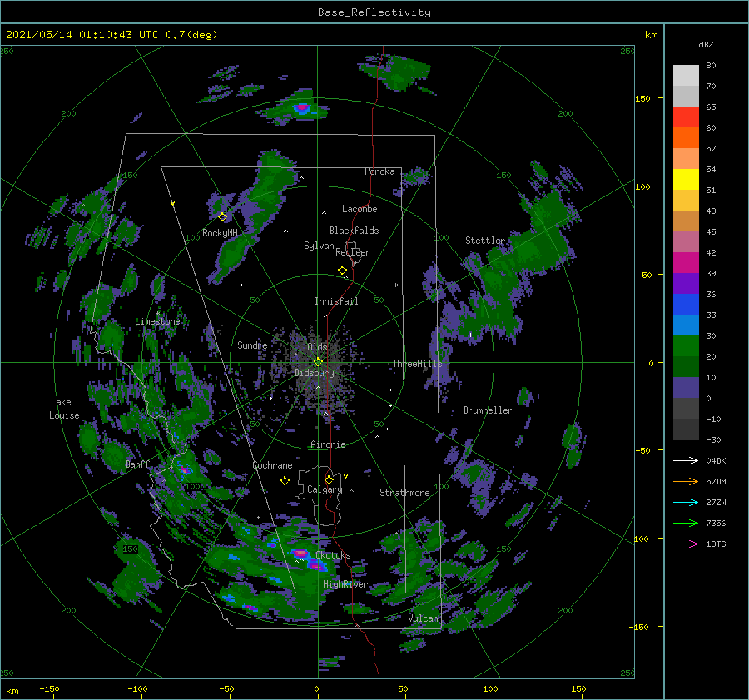Click the Sylvan label

pyautogui.click(x=319, y=246)
